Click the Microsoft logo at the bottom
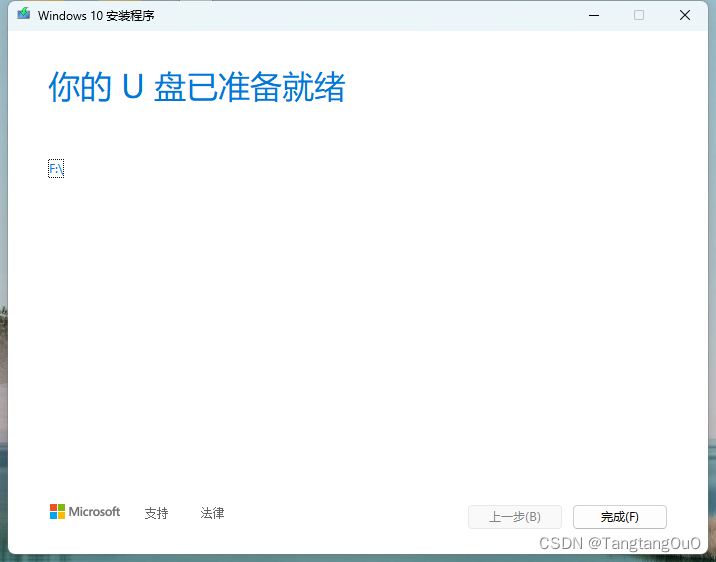The width and height of the screenshot is (716, 562). click(x=85, y=512)
